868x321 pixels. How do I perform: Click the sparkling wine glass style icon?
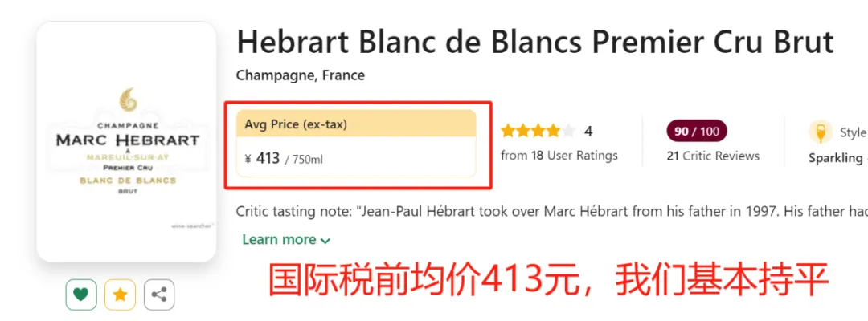tap(821, 132)
